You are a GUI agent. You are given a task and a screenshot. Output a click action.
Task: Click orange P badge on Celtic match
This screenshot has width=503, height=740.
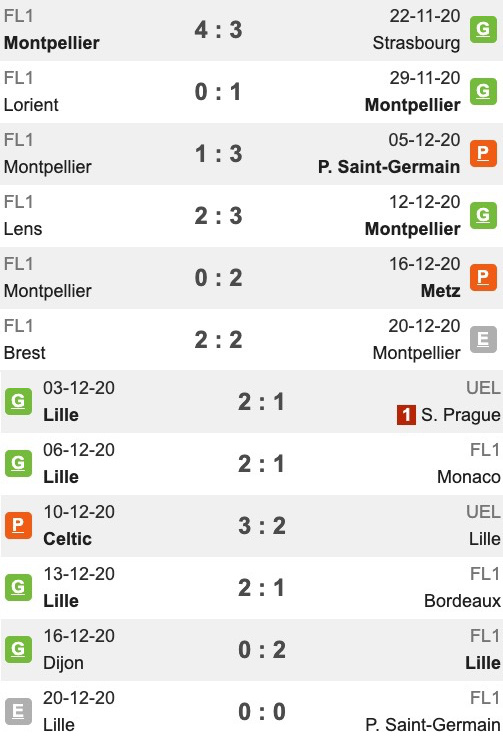tap(18, 525)
